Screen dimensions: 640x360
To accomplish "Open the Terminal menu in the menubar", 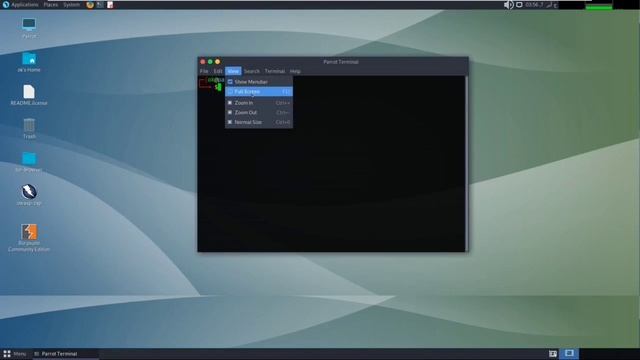I will [274, 71].
